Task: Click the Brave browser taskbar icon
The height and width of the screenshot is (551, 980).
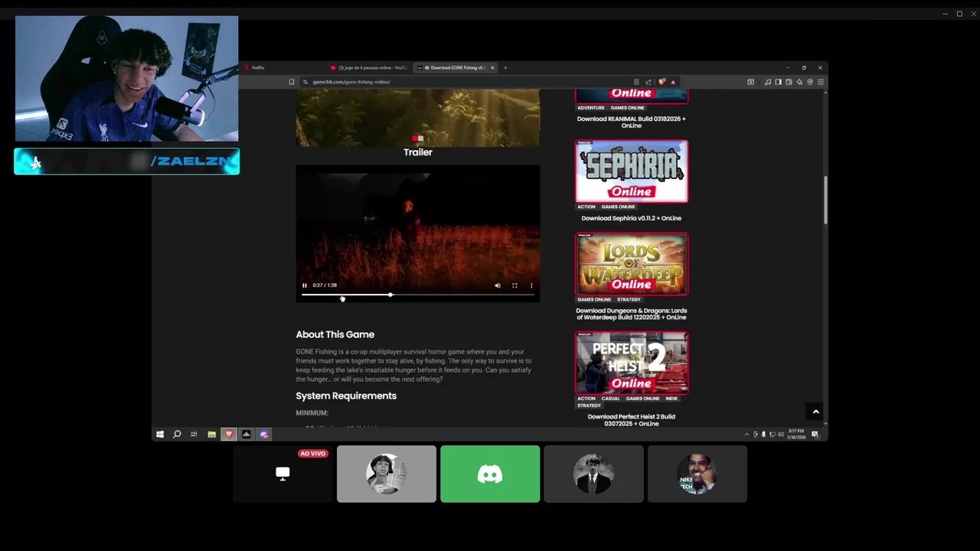Action: [229, 435]
